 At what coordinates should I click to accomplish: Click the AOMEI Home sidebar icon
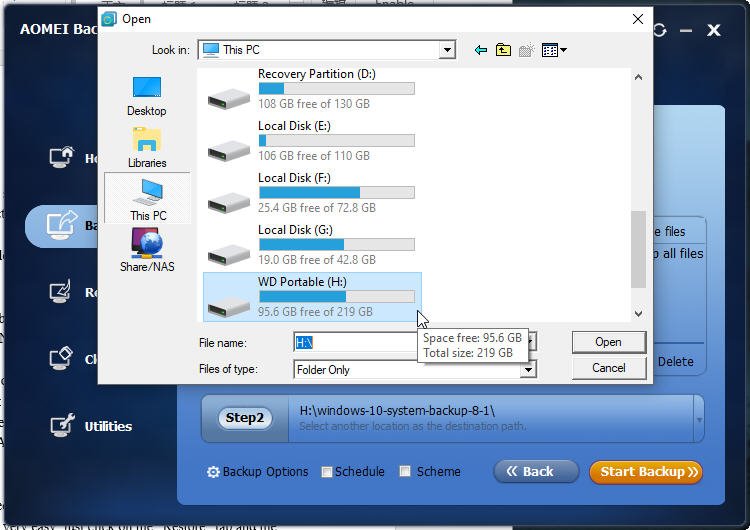pyautogui.click(x=61, y=157)
